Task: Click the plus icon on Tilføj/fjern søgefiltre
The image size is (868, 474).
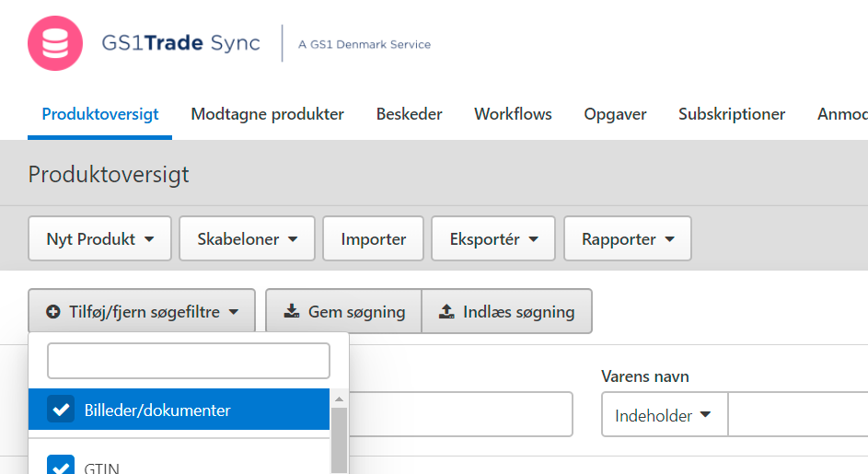Action: pyautogui.click(x=53, y=312)
